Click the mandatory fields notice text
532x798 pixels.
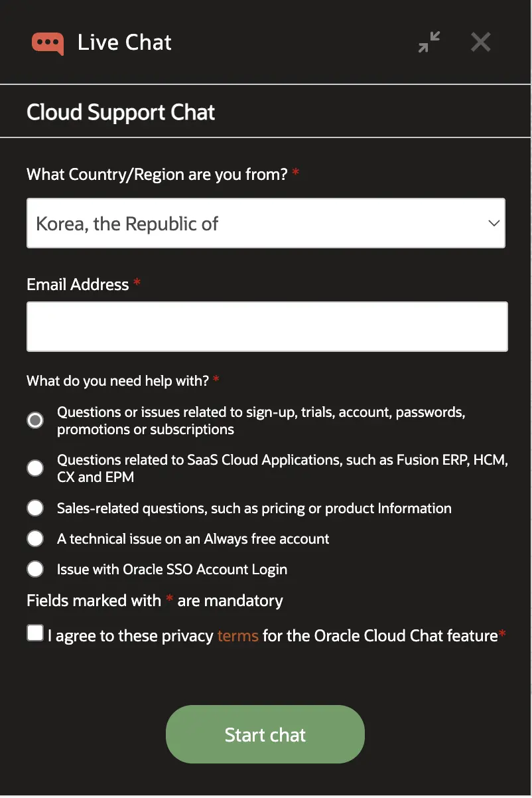pyautogui.click(x=154, y=600)
